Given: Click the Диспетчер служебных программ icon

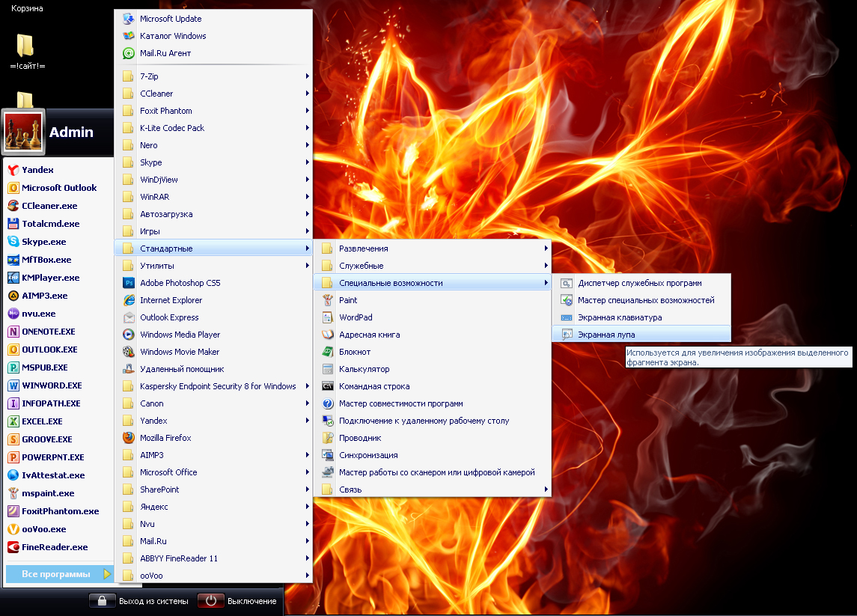Looking at the screenshot, I should pyautogui.click(x=567, y=283).
